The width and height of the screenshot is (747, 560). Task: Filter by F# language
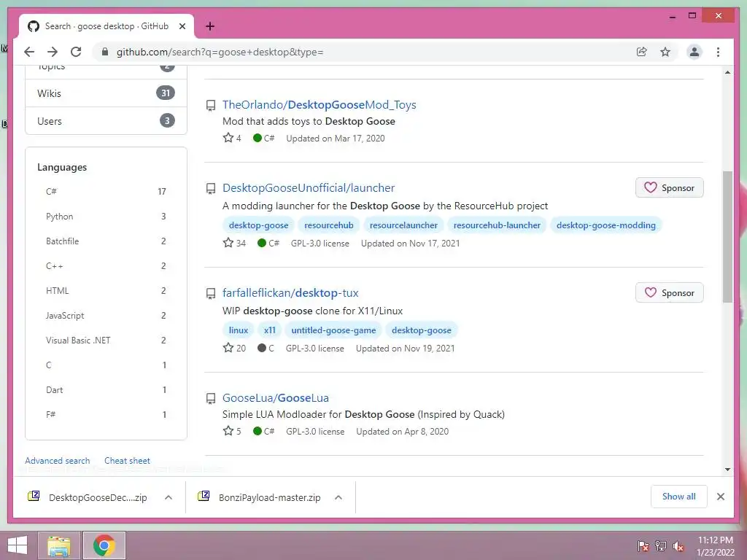click(106, 414)
